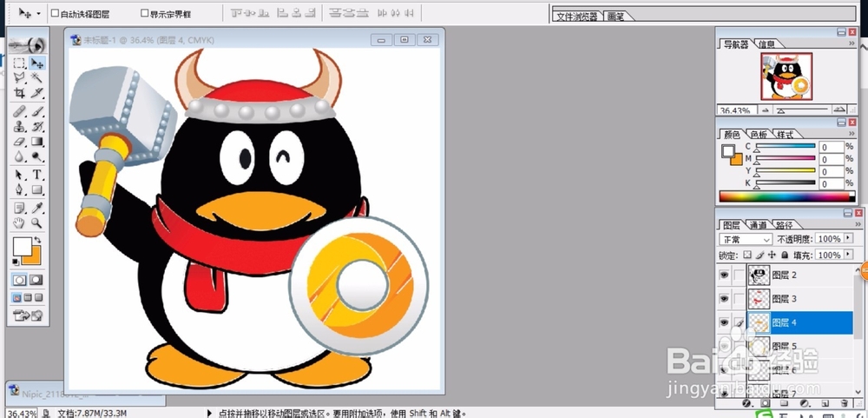
Task: Add a layer mask
Action: [765, 403]
